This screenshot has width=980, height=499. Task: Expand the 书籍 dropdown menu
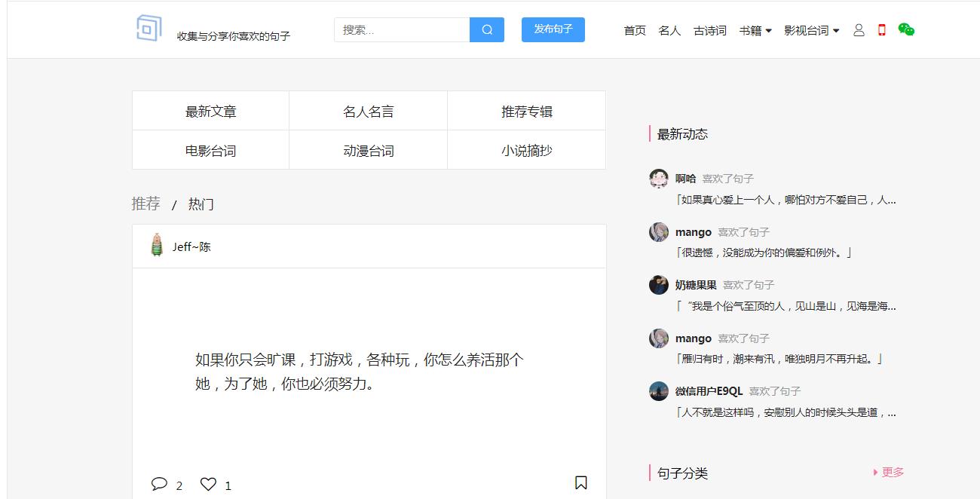point(756,31)
